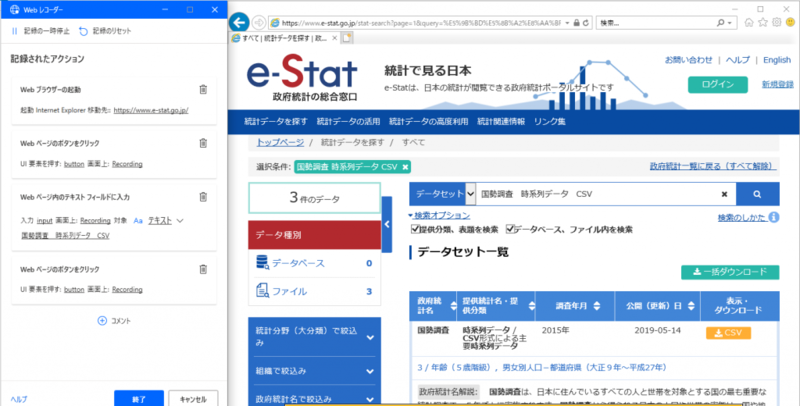Image resolution: width=800 pixels, height=406 pixels.
Task: Open the 年齢（5歳階級），男女別人口 dataset link
Action: (x=542, y=368)
